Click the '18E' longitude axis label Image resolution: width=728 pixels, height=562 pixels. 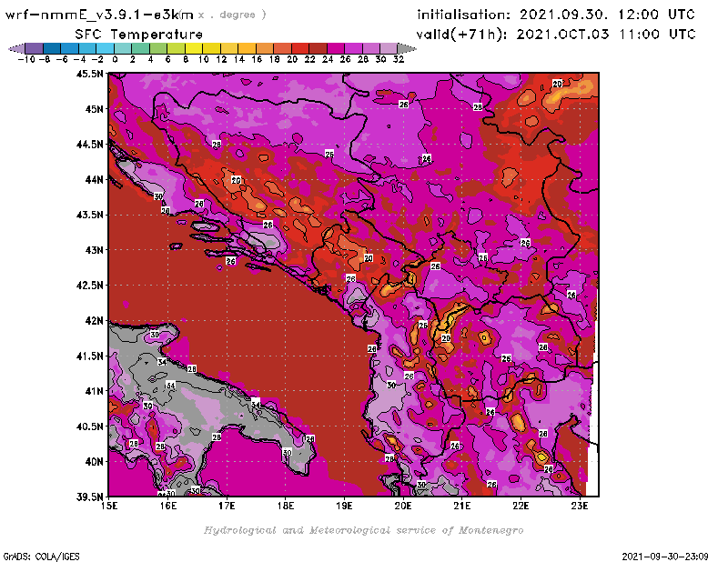[x=286, y=506]
